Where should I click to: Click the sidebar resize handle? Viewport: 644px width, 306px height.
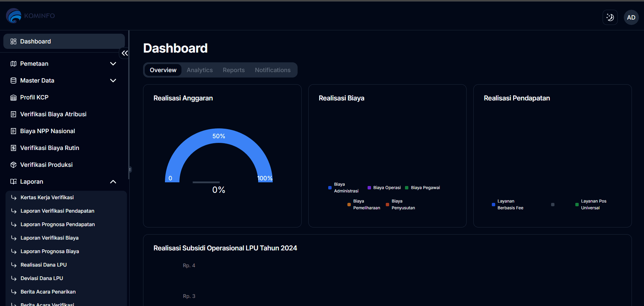130,170
